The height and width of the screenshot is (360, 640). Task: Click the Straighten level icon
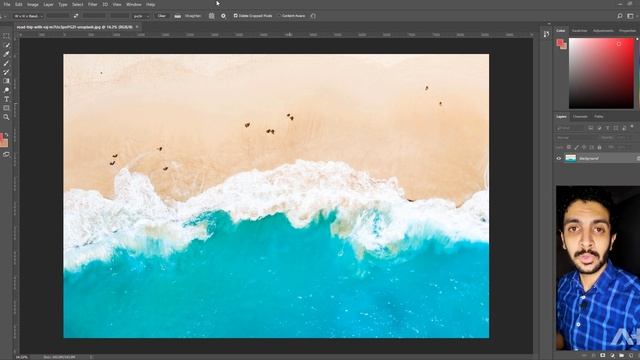coord(178,16)
